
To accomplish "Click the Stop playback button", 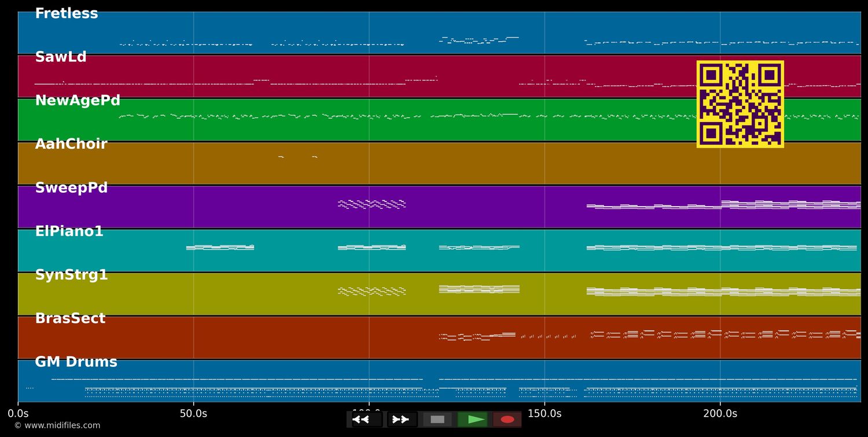I will tap(437, 418).
